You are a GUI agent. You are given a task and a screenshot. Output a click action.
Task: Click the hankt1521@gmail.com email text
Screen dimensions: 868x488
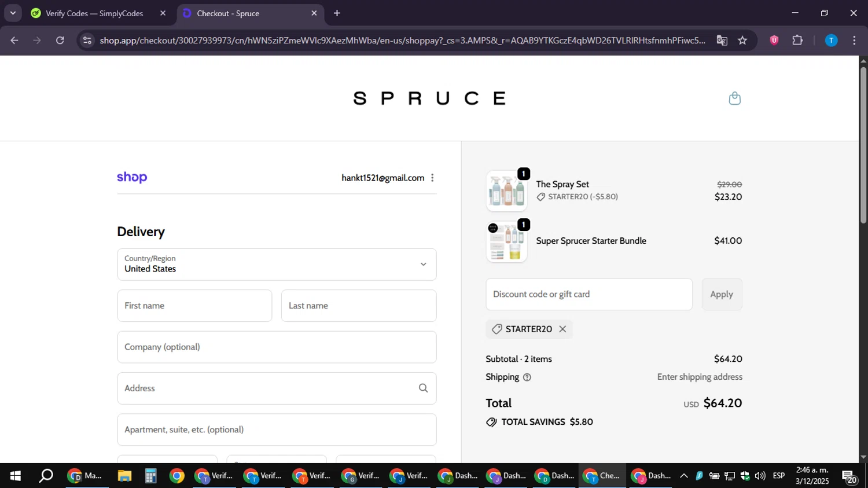click(x=382, y=178)
